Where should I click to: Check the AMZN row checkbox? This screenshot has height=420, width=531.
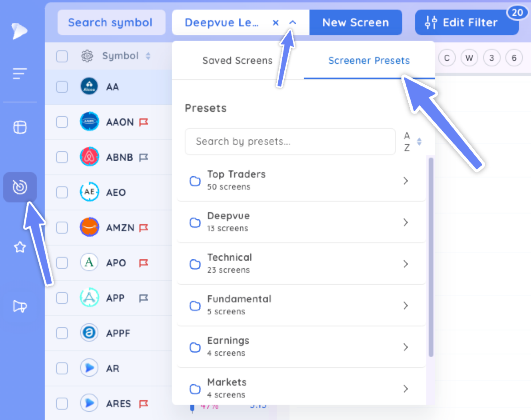click(x=62, y=228)
